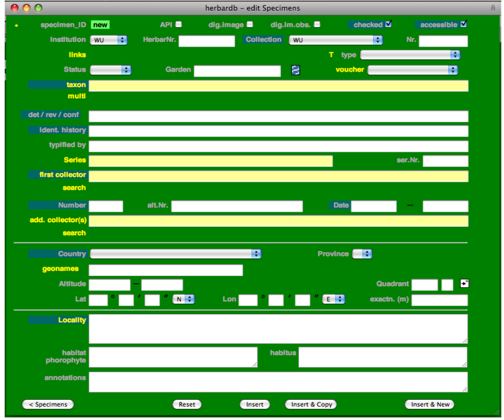The width and height of the screenshot is (504, 420).
Task: Focus the first Quadrant field
Action: [425, 285]
